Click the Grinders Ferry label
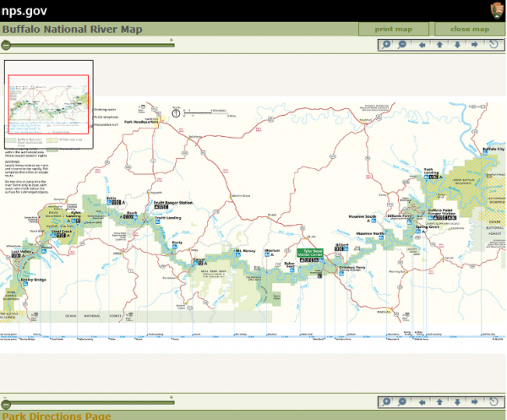 [352, 268]
